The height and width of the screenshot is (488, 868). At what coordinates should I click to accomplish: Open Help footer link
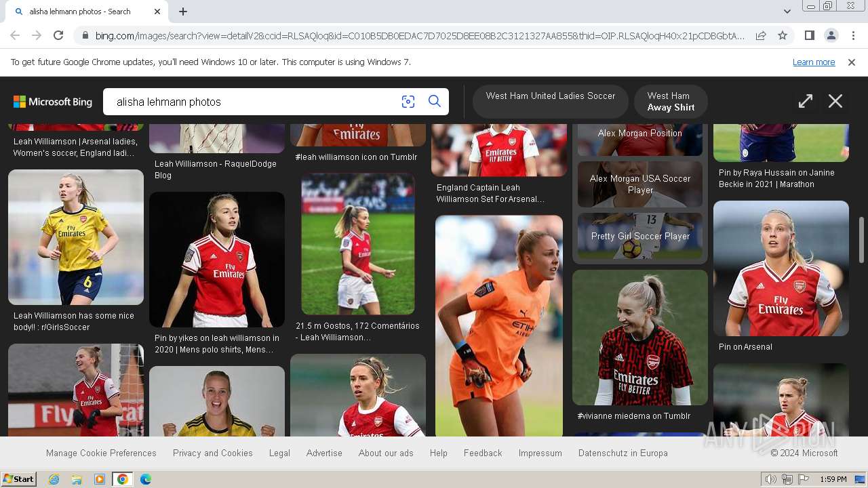tap(439, 453)
